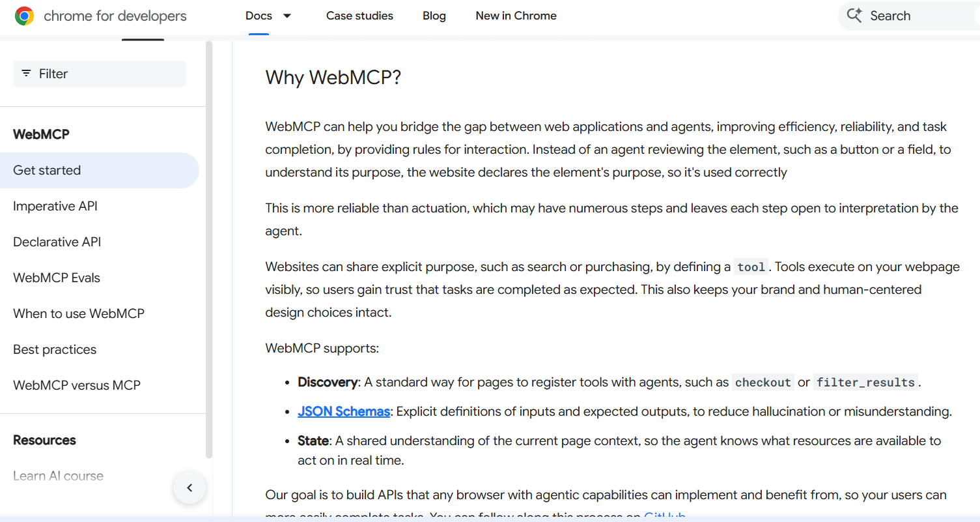Click the Search input field
This screenshot has height=522, width=980.
(909, 16)
